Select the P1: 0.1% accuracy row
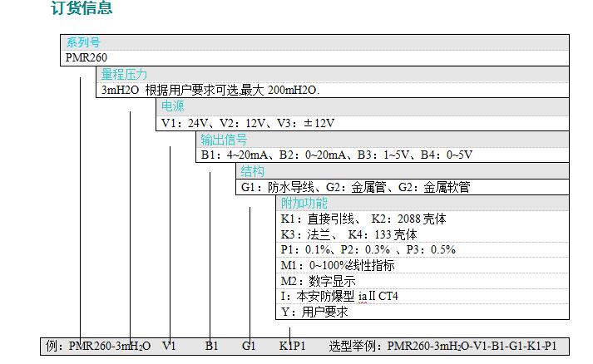 pos(368,250)
